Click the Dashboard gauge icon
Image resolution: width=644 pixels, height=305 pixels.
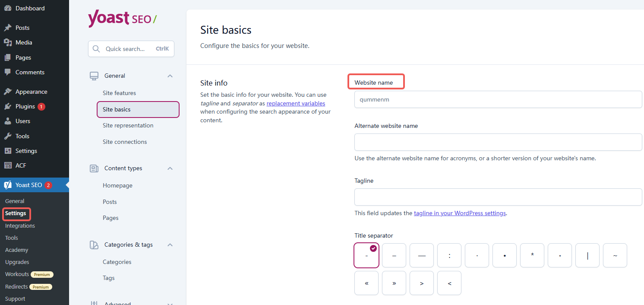(8, 8)
